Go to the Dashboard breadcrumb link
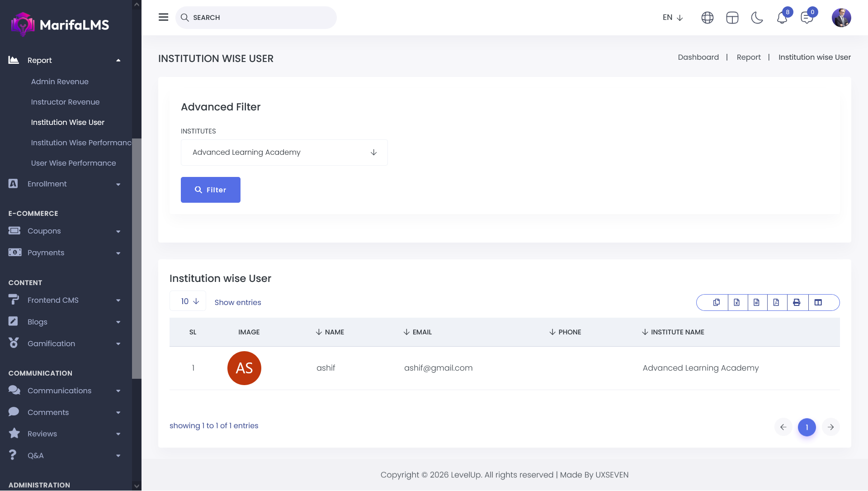 (698, 57)
